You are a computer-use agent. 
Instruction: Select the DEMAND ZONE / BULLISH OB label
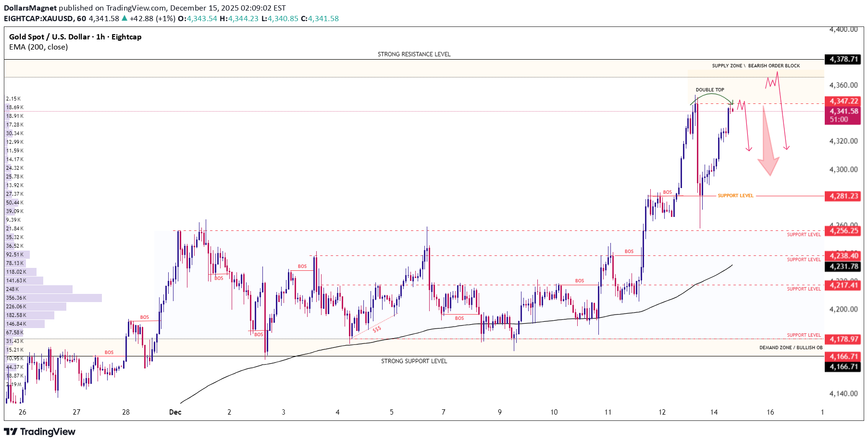791,348
